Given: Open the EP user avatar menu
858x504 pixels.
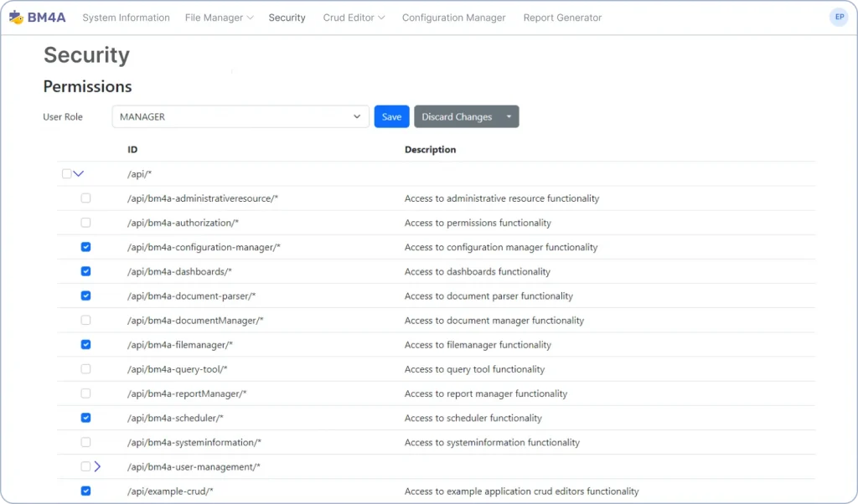Looking at the screenshot, I should 839,17.
